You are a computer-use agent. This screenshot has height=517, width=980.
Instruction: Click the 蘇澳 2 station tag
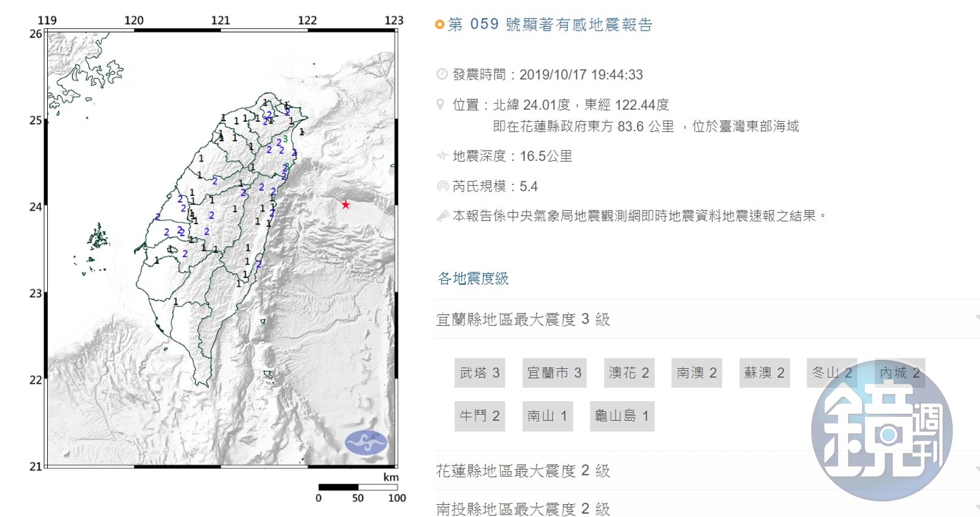pyautogui.click(x=764, y=373)
